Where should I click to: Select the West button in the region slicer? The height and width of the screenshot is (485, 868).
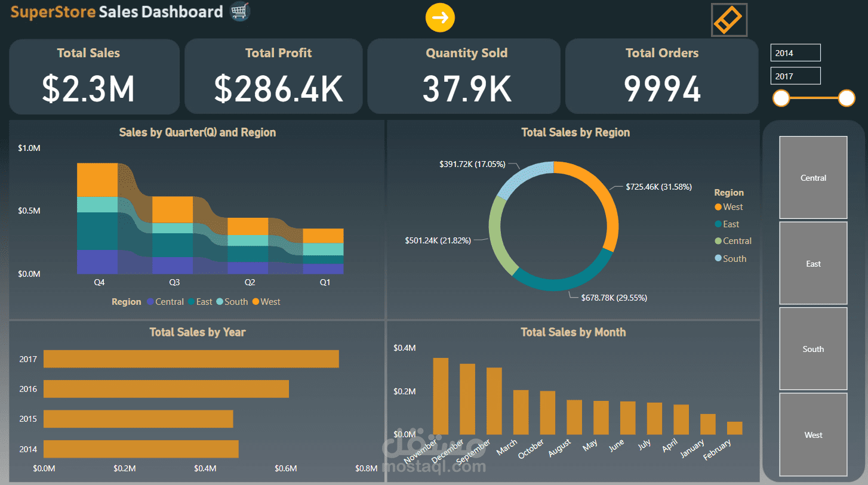pos(813,434)
